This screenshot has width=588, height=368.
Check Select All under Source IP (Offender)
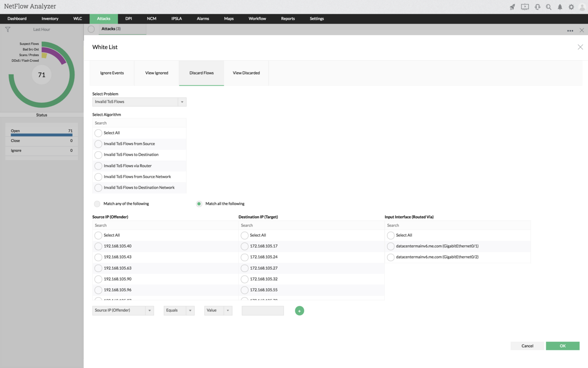coord(98,236)
